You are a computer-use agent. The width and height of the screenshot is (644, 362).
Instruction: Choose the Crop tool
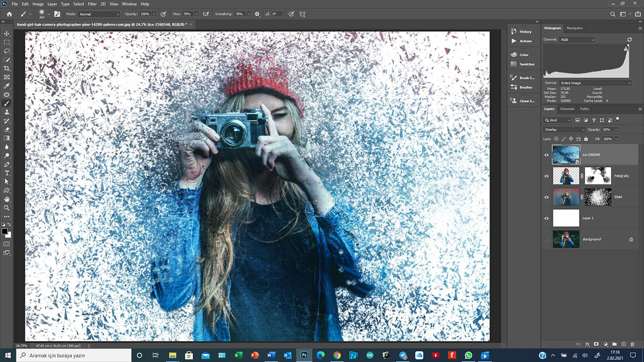click(7, 69)
